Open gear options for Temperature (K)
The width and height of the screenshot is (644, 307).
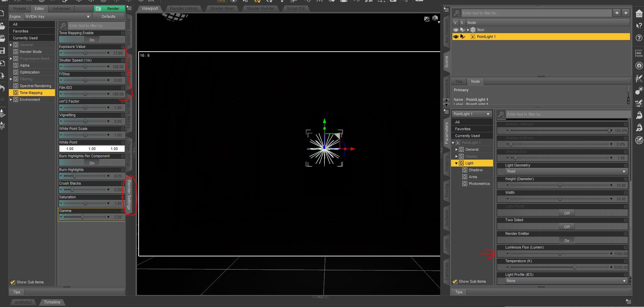click(x=626, y=261)
